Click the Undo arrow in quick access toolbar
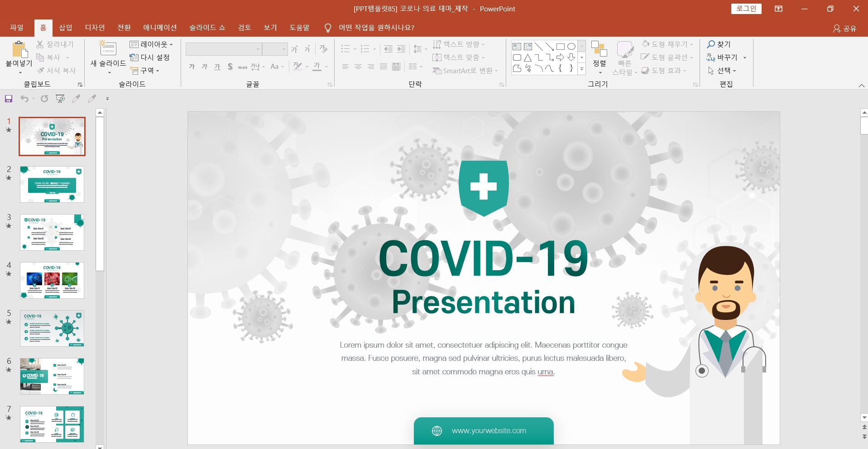The image size is (868, 449). click(24, 99)
